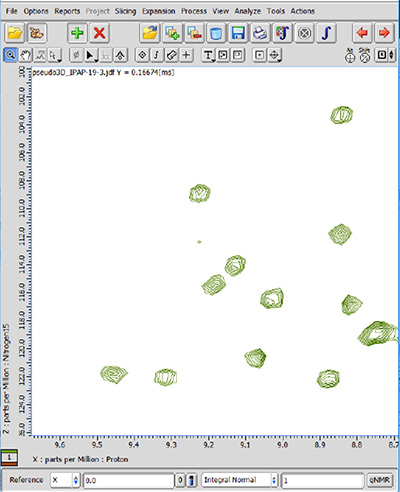Adjust the stepper arrows at toolbar right end
This screenshot has width=400, height=492.
coord(392,55)
